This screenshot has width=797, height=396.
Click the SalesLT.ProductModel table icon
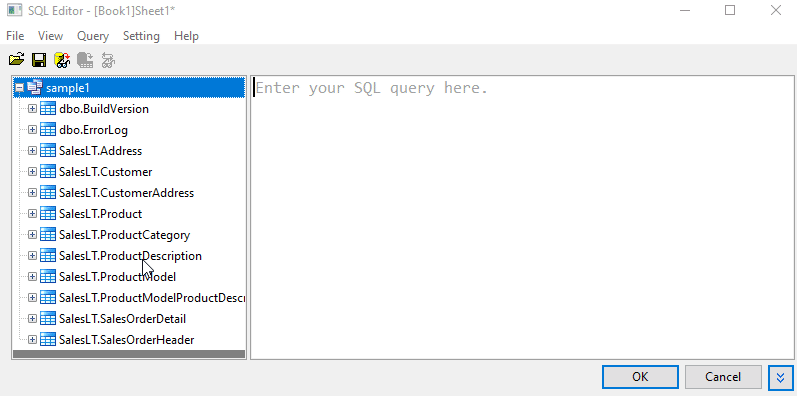pos(48,277)
